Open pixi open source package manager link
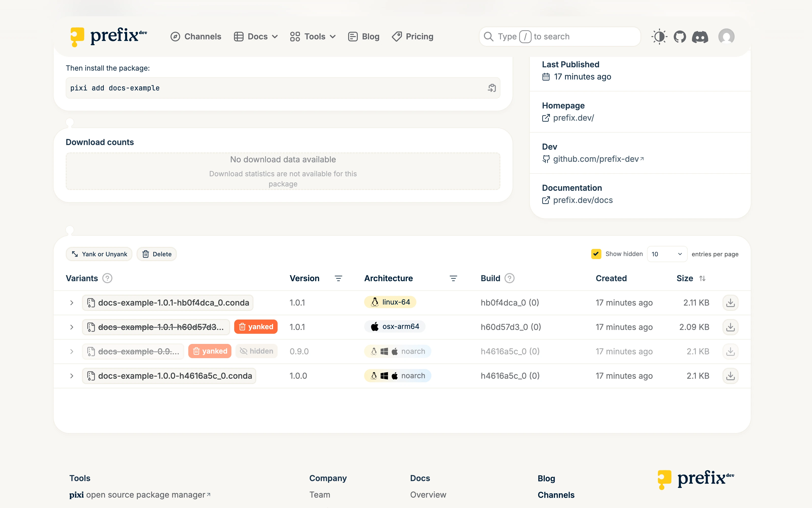This screenshot has width=812, height=508. [140, 495]
